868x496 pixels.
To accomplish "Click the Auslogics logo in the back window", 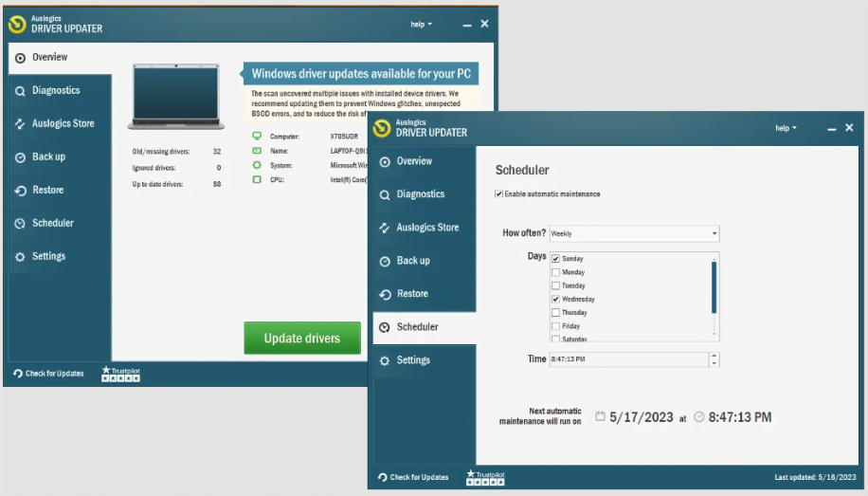I will (x=17, y=24).
